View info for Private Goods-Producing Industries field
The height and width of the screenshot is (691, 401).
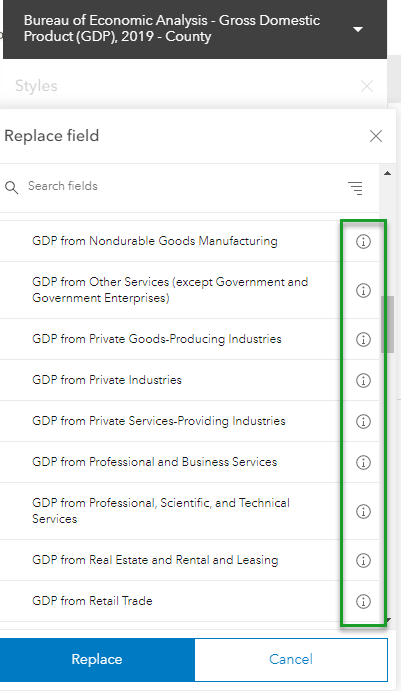363,339
